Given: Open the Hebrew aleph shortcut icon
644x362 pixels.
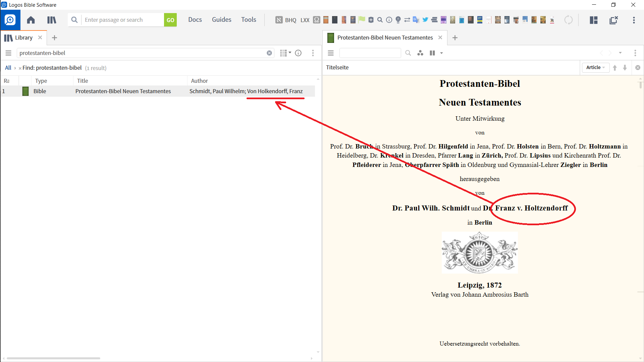Looking at the screenshot, I should (279, 20).
